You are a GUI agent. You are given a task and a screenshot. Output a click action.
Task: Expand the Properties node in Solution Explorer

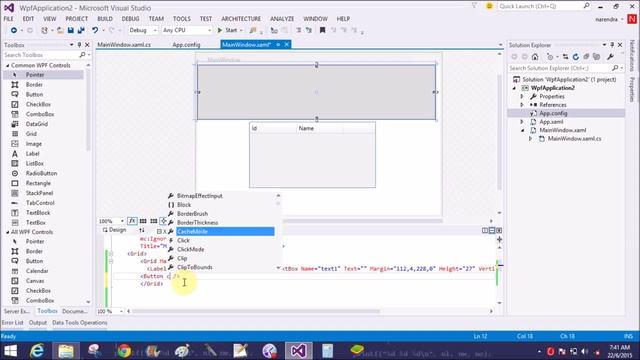tap(522, 96)
